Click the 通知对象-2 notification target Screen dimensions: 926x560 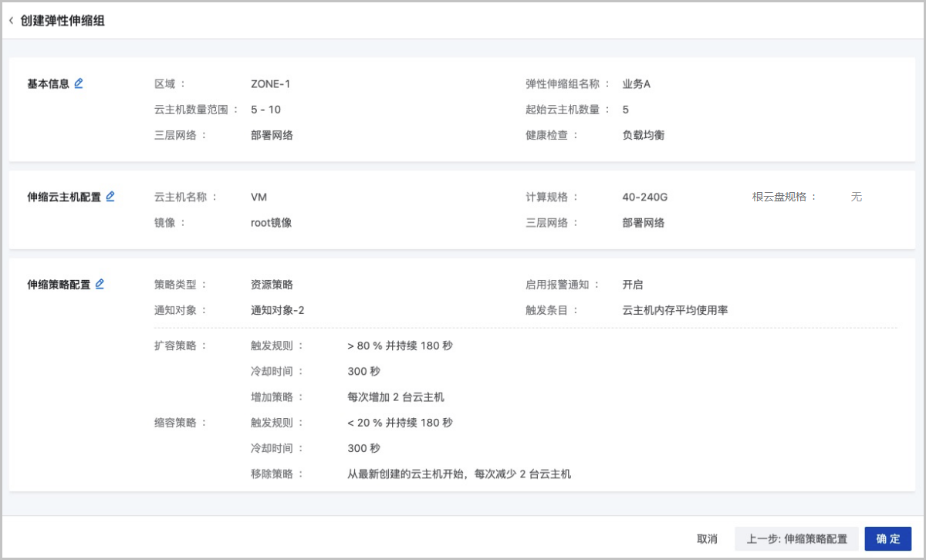point(277,310)
